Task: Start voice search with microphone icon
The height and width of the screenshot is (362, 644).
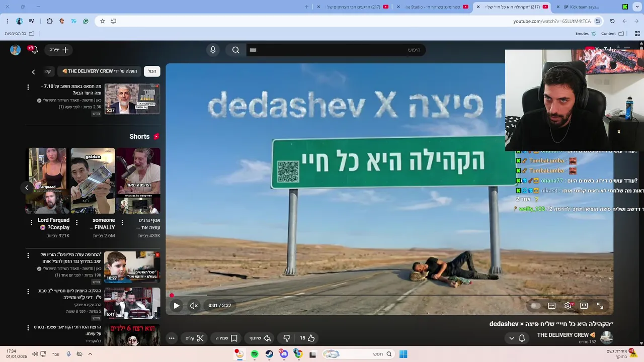Action: tap(213, 50)
